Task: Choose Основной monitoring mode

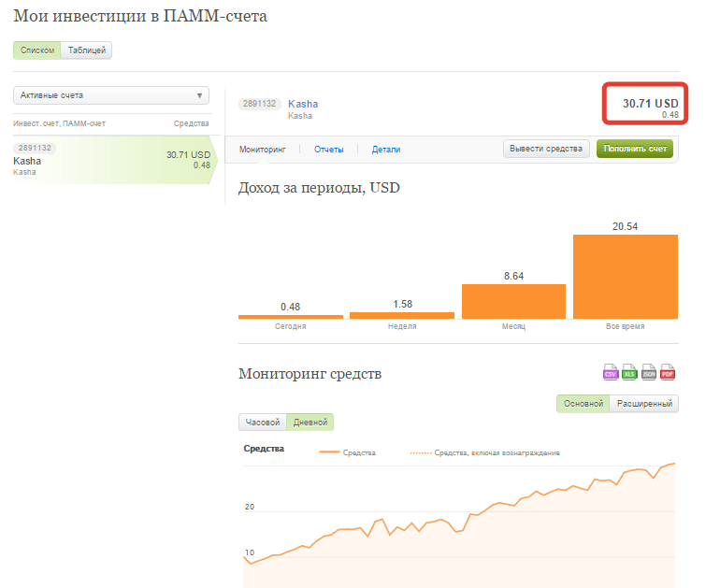Action: click(583, 404)
